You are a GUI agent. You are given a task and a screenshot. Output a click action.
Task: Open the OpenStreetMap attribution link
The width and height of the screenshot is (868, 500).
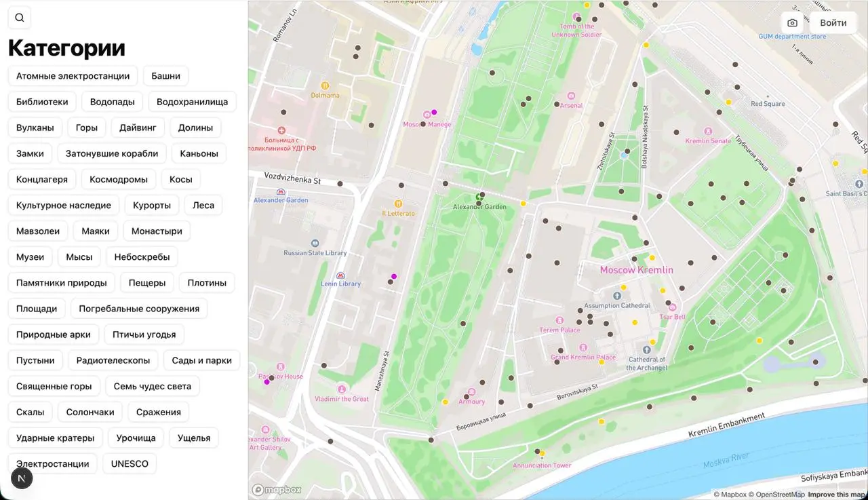pyautogui.click(x=777, y=495)
